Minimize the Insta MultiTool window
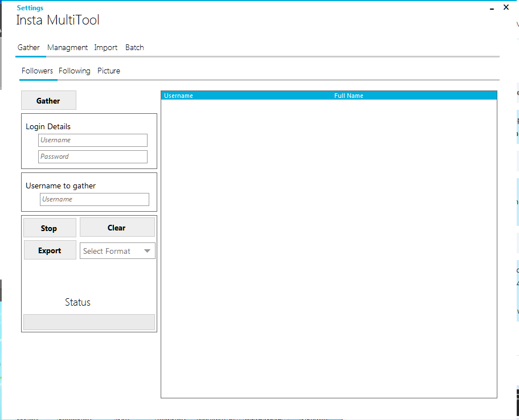The width and height of the screenshot is (519, 420). 492,8
